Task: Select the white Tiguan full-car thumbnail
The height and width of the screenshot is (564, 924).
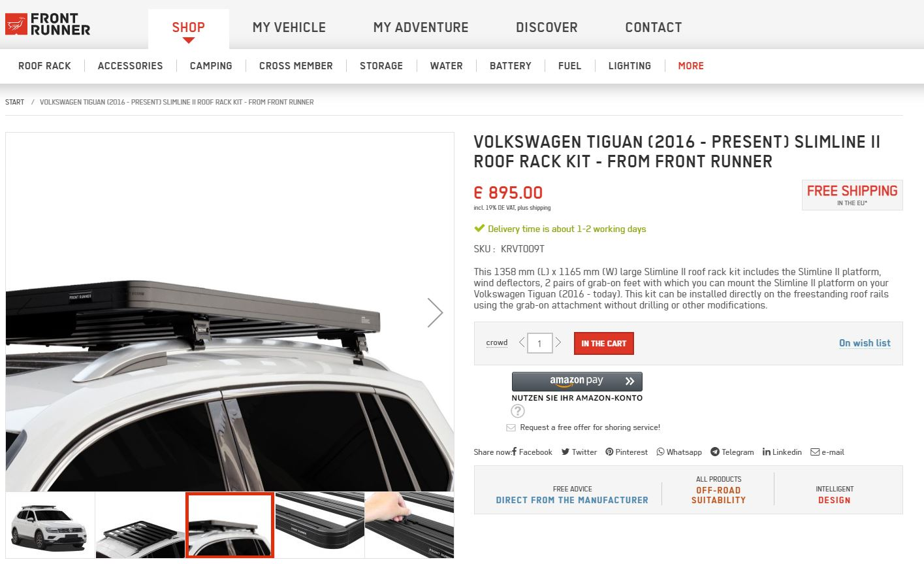Action: 50,525
